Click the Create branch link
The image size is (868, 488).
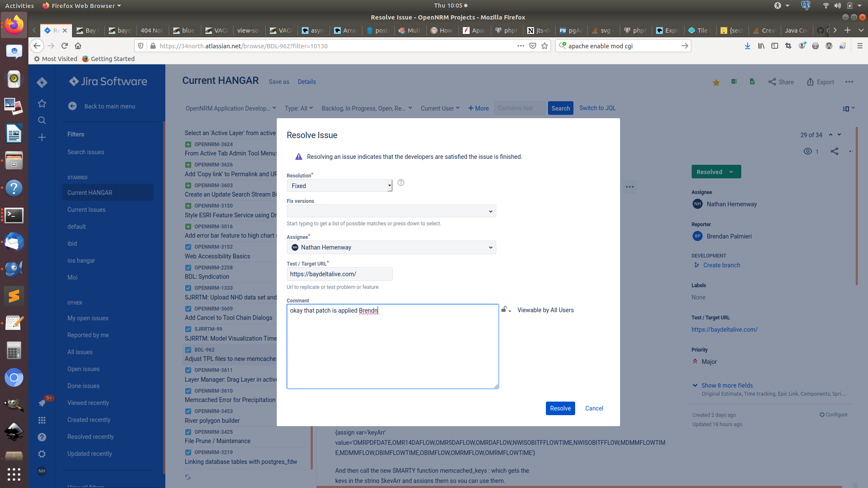tap(721, 265)
